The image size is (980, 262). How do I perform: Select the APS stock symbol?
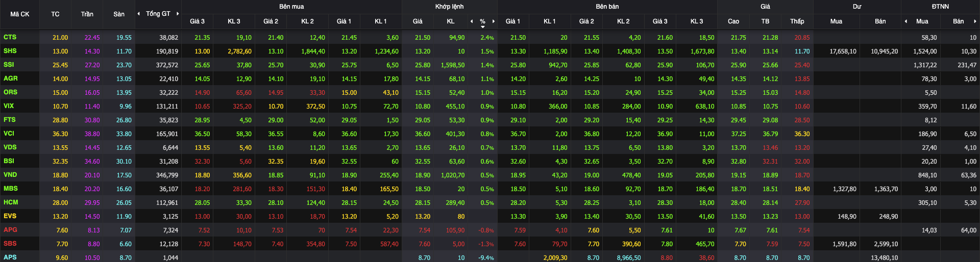10,257
